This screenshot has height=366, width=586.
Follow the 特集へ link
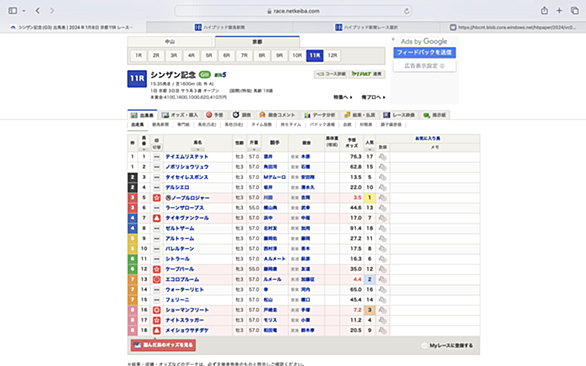coord(343,97)
